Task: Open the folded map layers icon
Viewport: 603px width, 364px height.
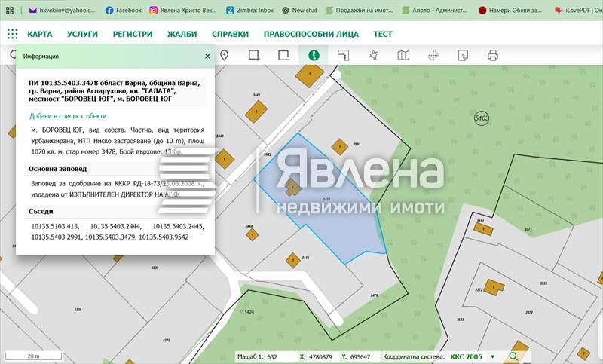Action: tap(403, 55)
